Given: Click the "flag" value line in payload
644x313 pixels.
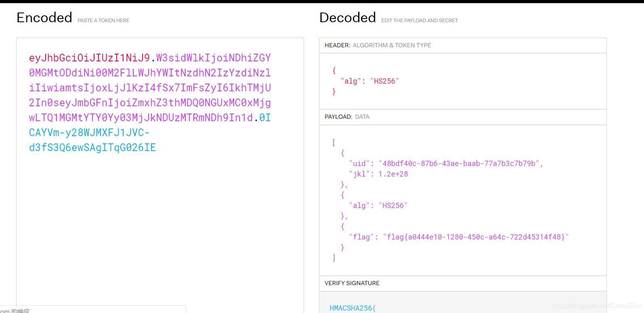Looking at the screenshot, I should (459, 237).
